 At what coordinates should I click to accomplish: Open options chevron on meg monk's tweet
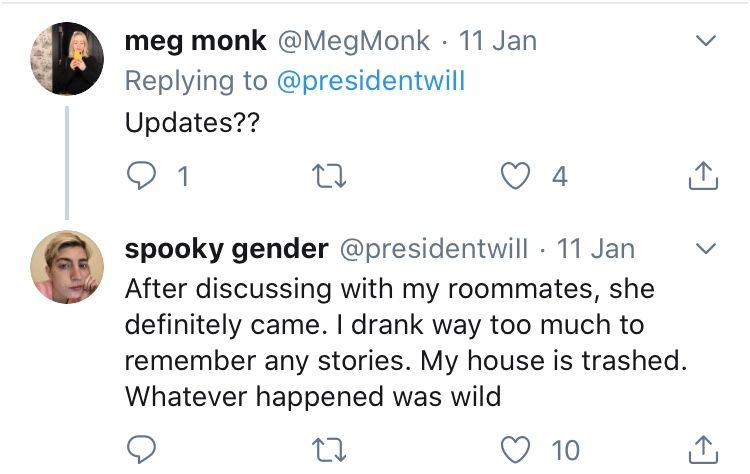(x=706, y=41)
